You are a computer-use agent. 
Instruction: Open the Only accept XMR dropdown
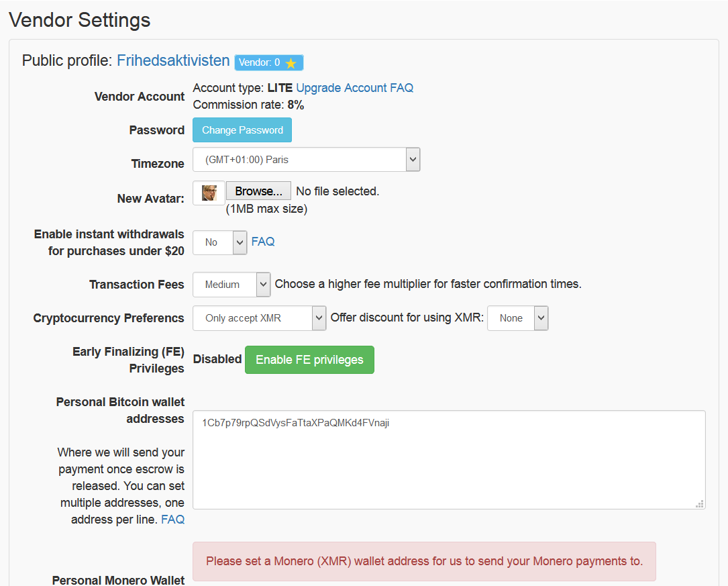pos(259,318)
